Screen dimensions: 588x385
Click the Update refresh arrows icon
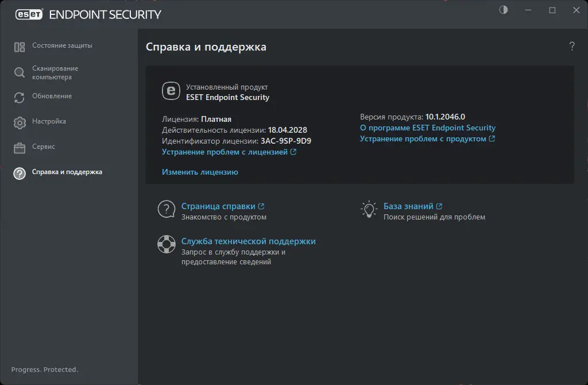pos(20,98)
